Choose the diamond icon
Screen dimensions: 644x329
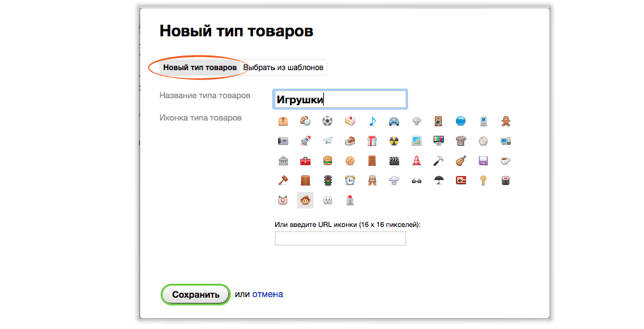(x=416, y=121)
